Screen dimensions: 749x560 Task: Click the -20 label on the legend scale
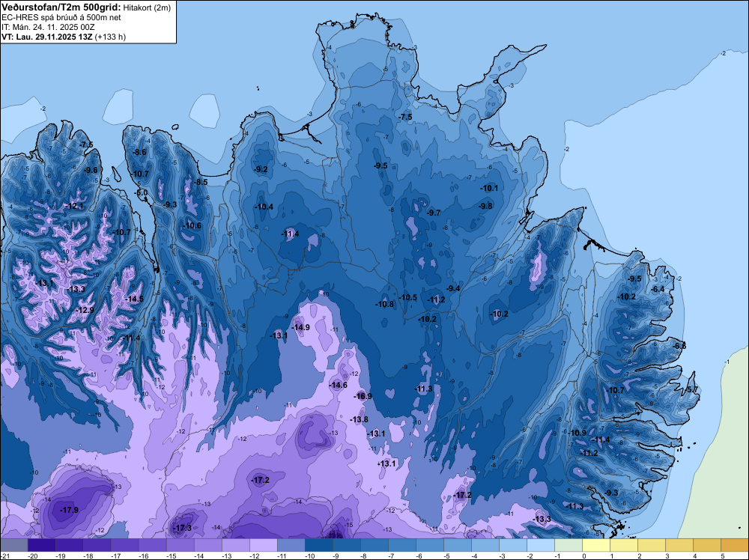(32, 556)
